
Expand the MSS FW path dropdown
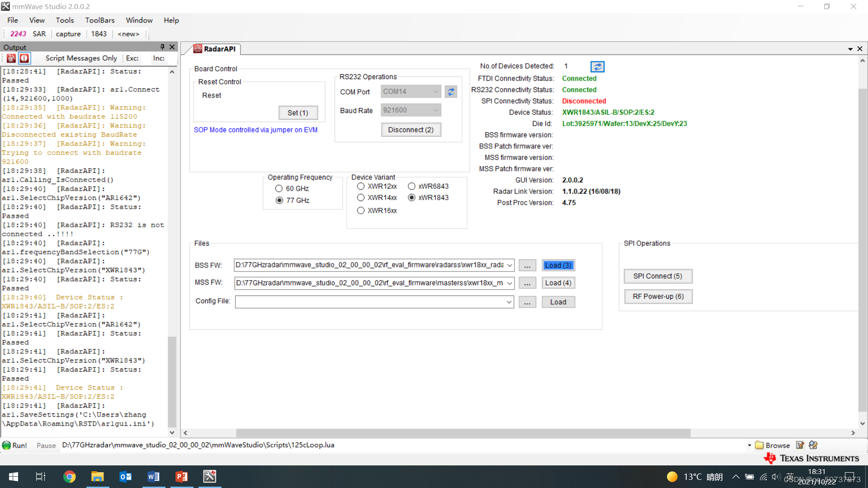tap(509, 283)
